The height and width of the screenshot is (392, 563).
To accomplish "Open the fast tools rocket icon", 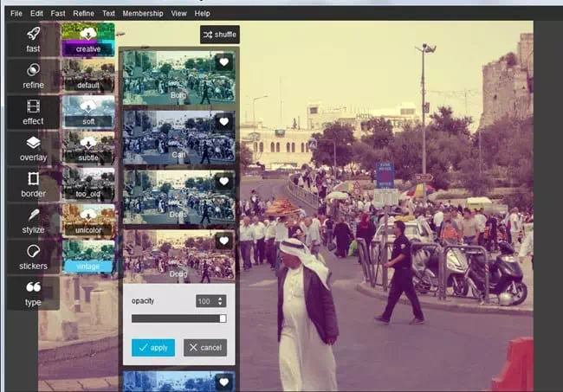I will tap(33, 40).
